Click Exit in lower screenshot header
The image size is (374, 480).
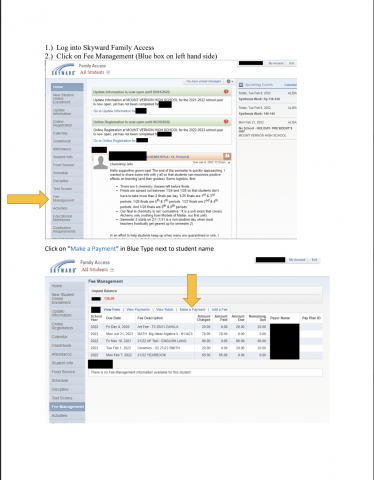tap(314, 260)
